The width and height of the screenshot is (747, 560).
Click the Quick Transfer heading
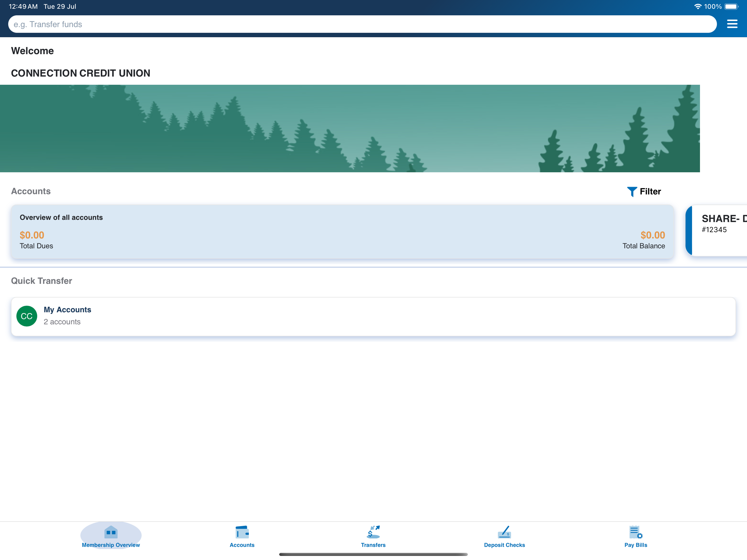[42, 281]
